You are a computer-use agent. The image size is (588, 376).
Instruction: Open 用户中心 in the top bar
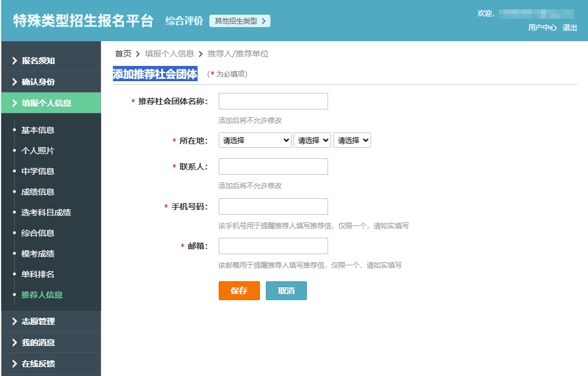coord(542,27)
